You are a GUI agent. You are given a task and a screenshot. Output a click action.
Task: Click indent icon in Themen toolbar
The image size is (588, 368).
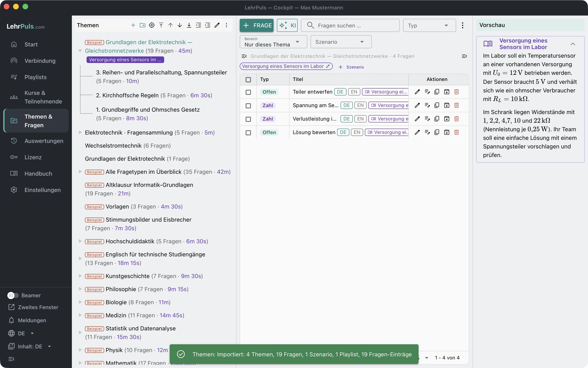pyautogui.click(x=208, y=25)
